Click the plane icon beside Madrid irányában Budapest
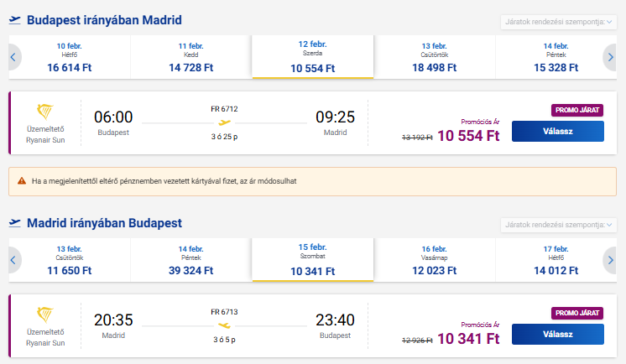The image size is (626, 364). (15, 223)
